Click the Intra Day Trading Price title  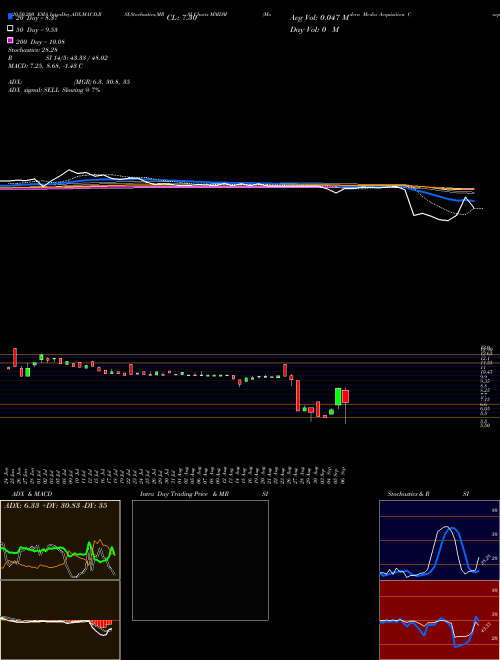click(204, 494)
